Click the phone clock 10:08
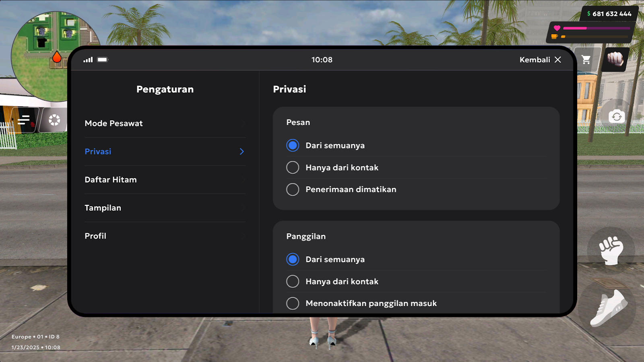 [322, 60]
